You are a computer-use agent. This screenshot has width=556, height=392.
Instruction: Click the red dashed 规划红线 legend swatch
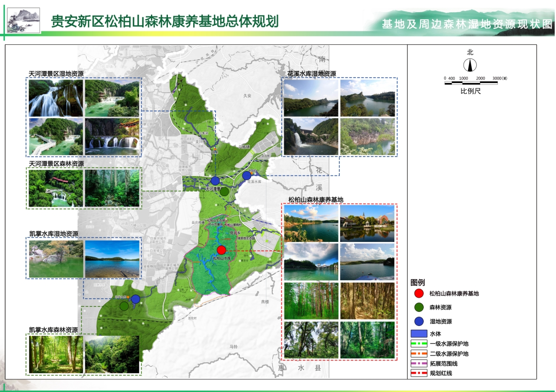419,373
